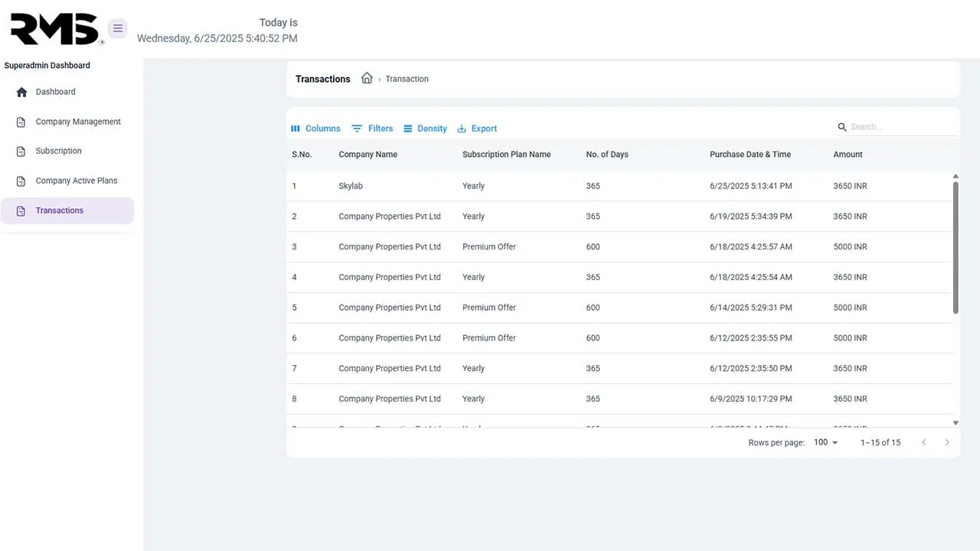
Task: Click the date 6/18/2025 4:25:57 AM
Action: 751,247
